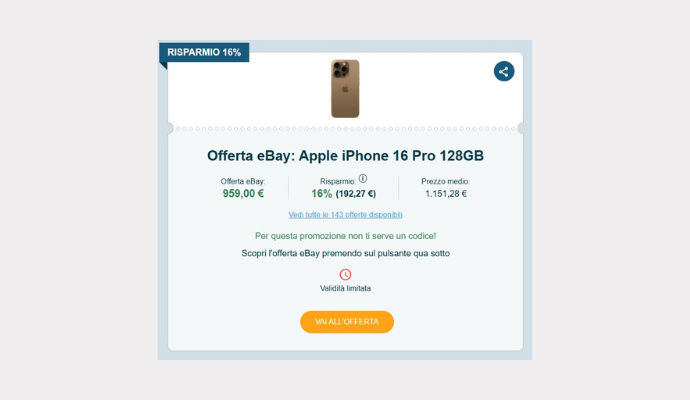The height and width of the screenshot is (400, 690).
Task: Click the 'Risparmio:' label text
Action: coord(338,181)
